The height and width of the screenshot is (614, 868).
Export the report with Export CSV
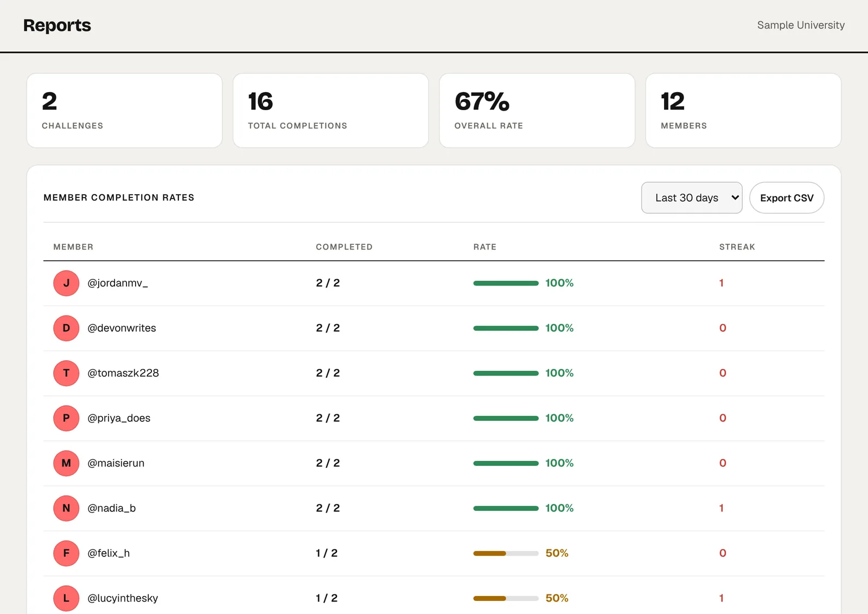pyautogui.click(x=787, y=198)
